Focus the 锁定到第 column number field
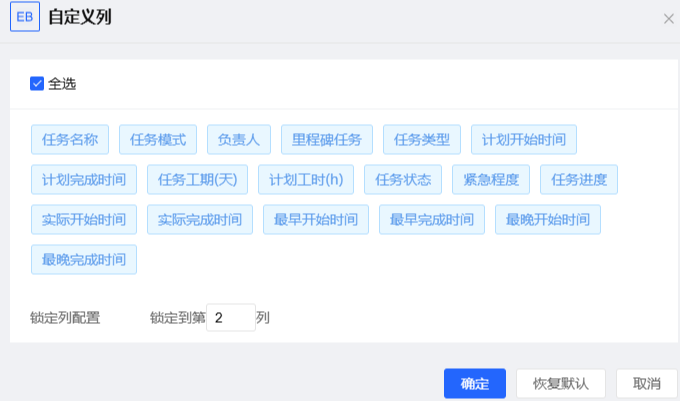 [x=231, y=318]
